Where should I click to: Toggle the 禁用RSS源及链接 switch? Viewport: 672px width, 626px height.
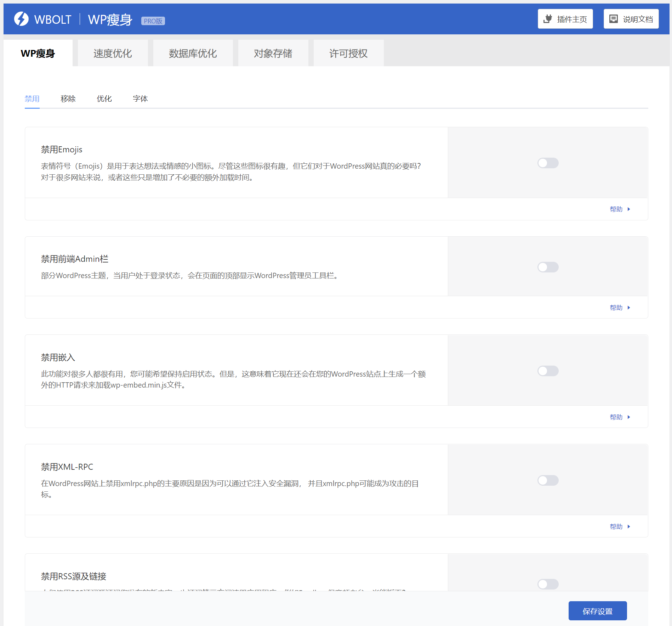pyautogui.click(x=548, y=584)
